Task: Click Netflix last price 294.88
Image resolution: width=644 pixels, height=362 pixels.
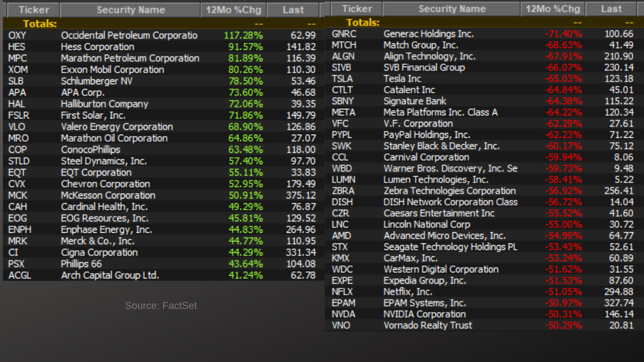Action: click(618, 292)
